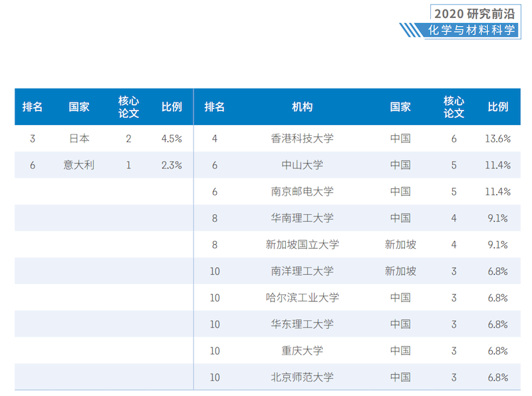Select '中山大学' institution cell
Screen dimensions: 532x396
tap(302, 165)
